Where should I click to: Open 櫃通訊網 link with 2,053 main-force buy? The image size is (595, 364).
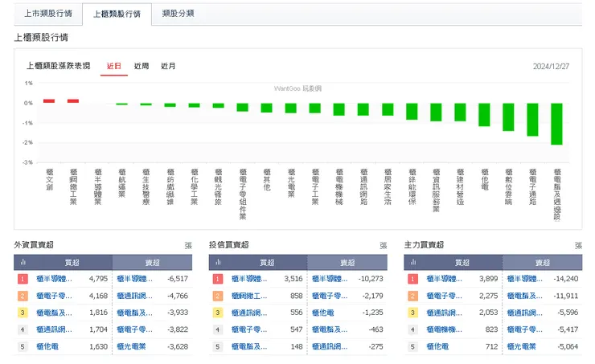[445, 313]
